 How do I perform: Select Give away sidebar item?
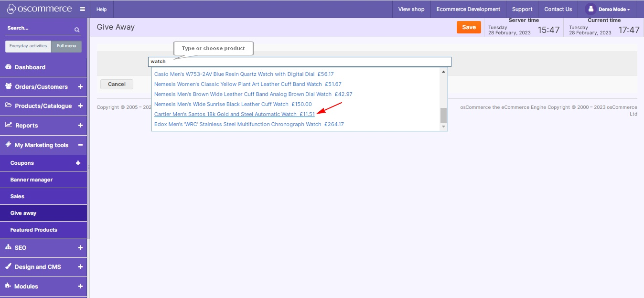(43, 213)
